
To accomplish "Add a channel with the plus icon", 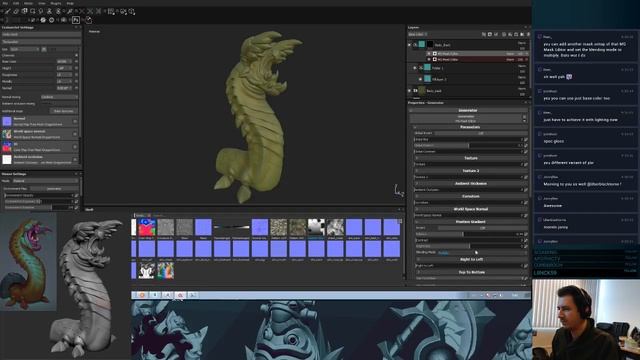I will [76, 55].
